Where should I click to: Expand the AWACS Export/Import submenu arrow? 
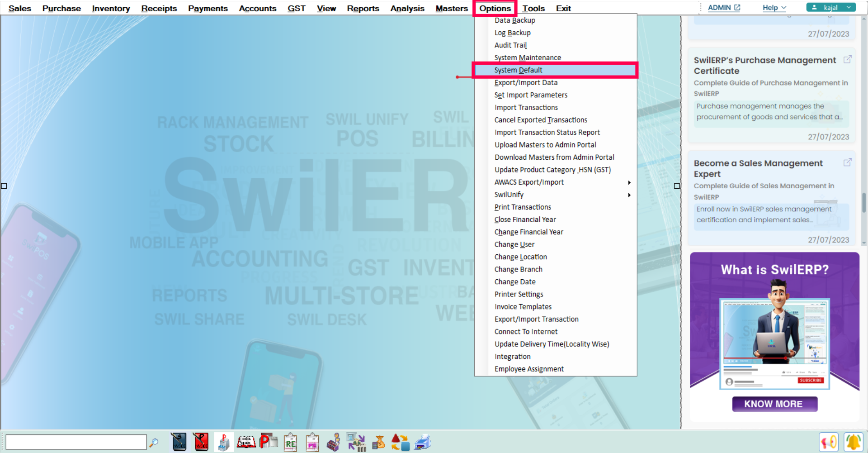point(629,182)
